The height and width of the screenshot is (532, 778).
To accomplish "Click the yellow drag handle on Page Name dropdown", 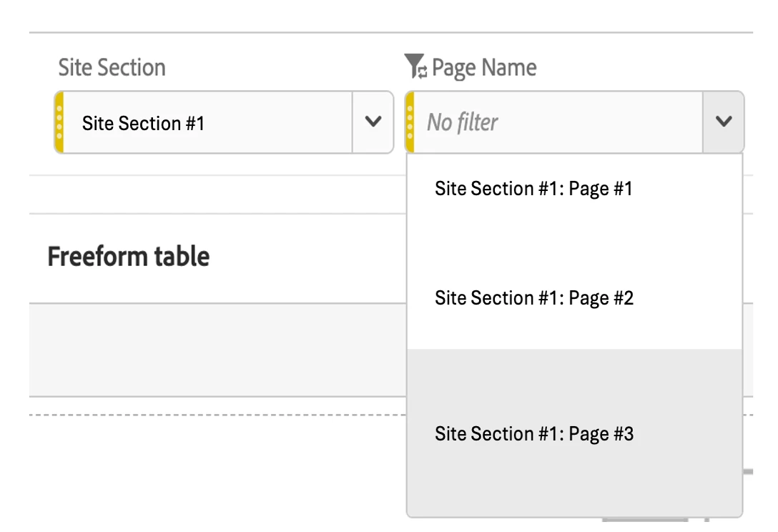I will pos(410,122).
